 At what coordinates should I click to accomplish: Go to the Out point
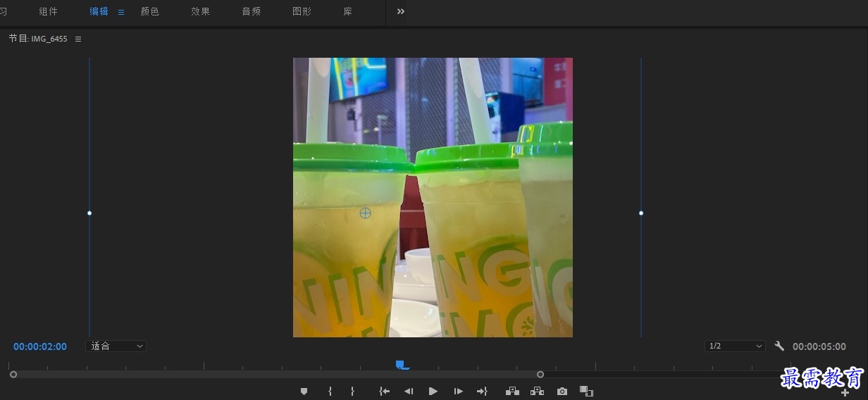[483, 392]
